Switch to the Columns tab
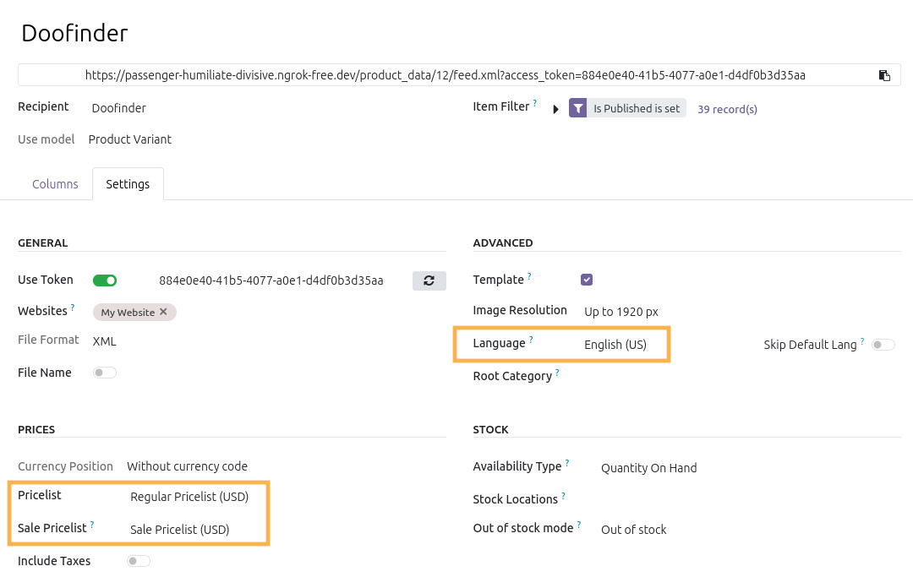The image size is (913, 588). click(55, 184)
